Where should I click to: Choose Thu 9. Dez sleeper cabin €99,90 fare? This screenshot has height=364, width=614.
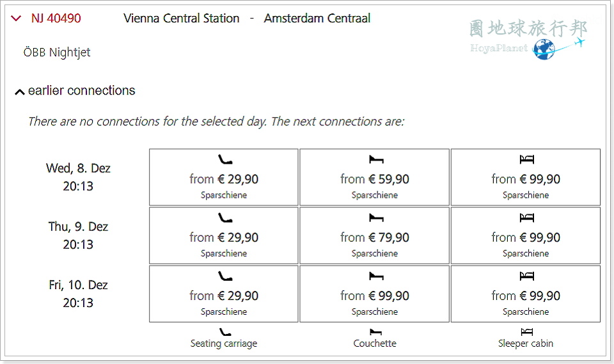pos(526,235)
